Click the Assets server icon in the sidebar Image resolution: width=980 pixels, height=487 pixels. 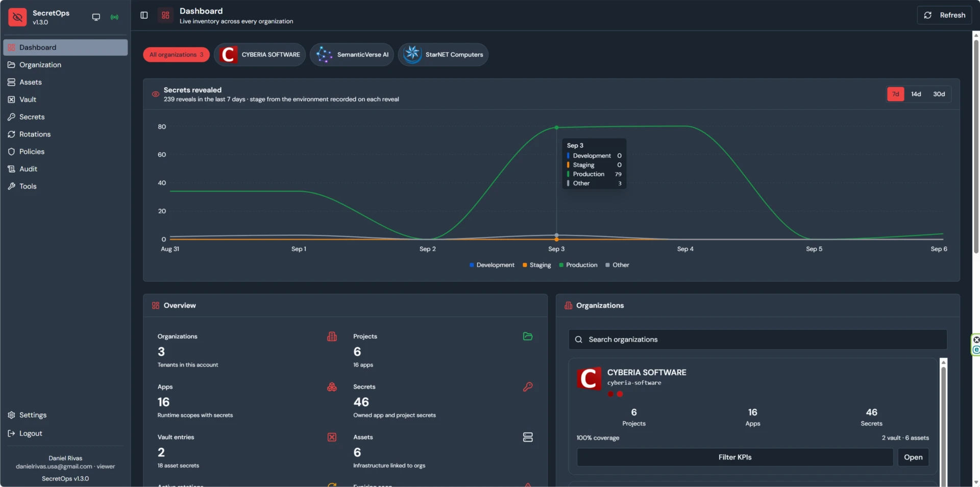11,82
